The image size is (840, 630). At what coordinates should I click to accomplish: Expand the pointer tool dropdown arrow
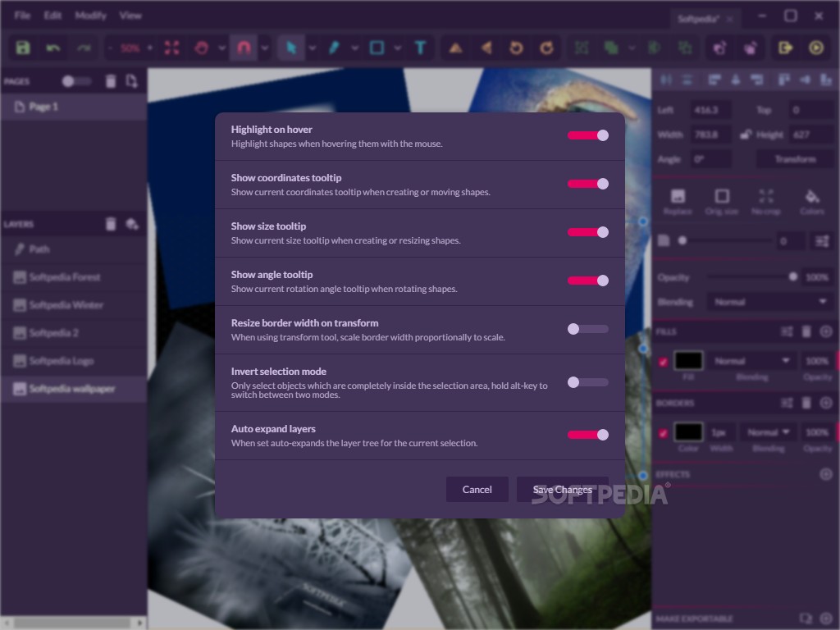(x=313, y=48)
